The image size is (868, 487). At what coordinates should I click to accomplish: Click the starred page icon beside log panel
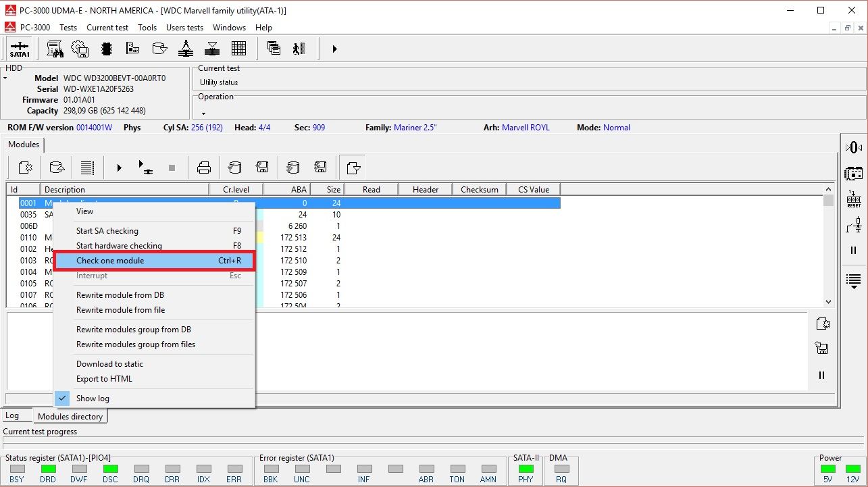point(822,324)
